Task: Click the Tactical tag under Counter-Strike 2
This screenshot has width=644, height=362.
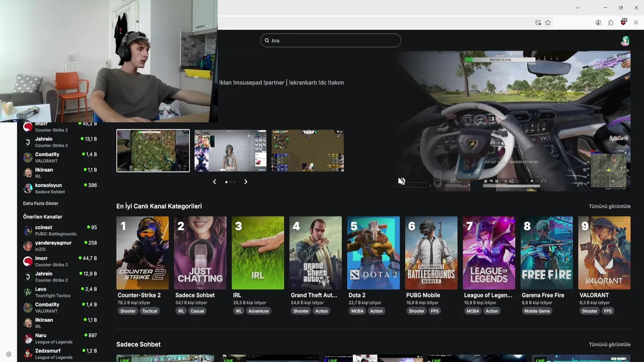Action: click(x=149, y=311)
